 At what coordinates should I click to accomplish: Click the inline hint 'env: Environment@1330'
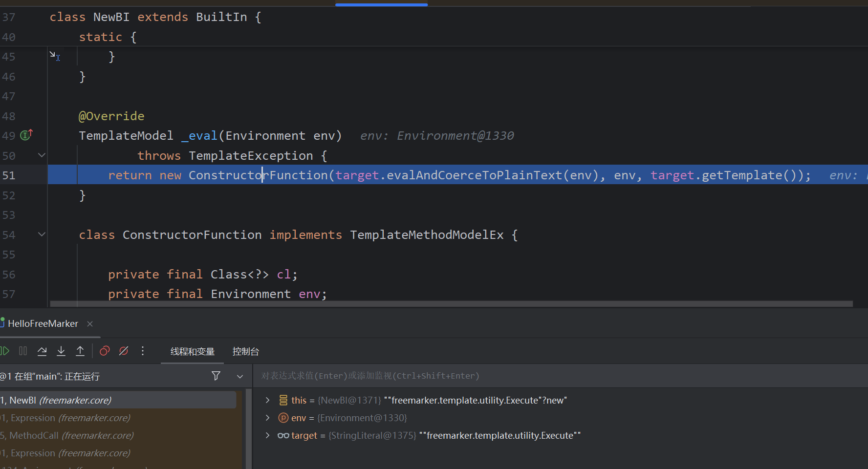tap(437, 136)
